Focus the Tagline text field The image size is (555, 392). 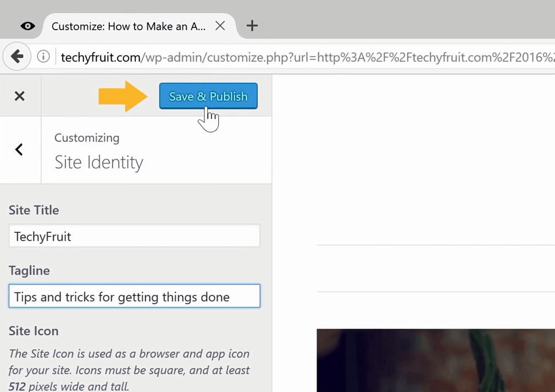click(135, 296)
